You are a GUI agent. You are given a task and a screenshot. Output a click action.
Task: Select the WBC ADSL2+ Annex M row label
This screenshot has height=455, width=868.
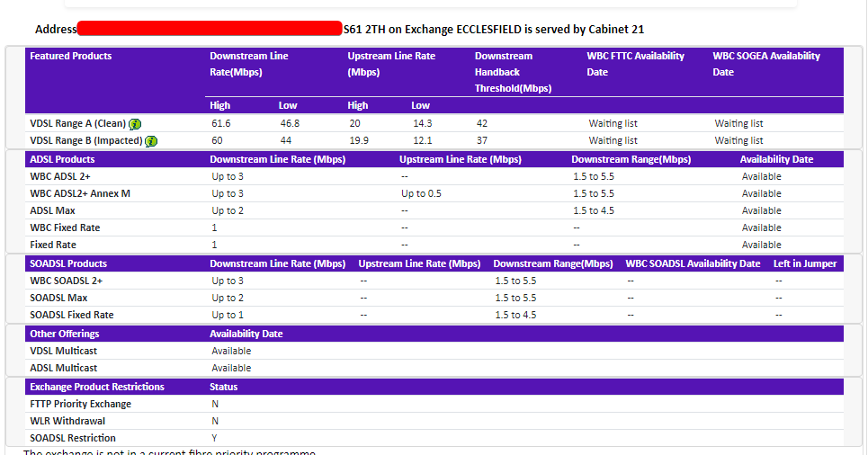[80, 193]
